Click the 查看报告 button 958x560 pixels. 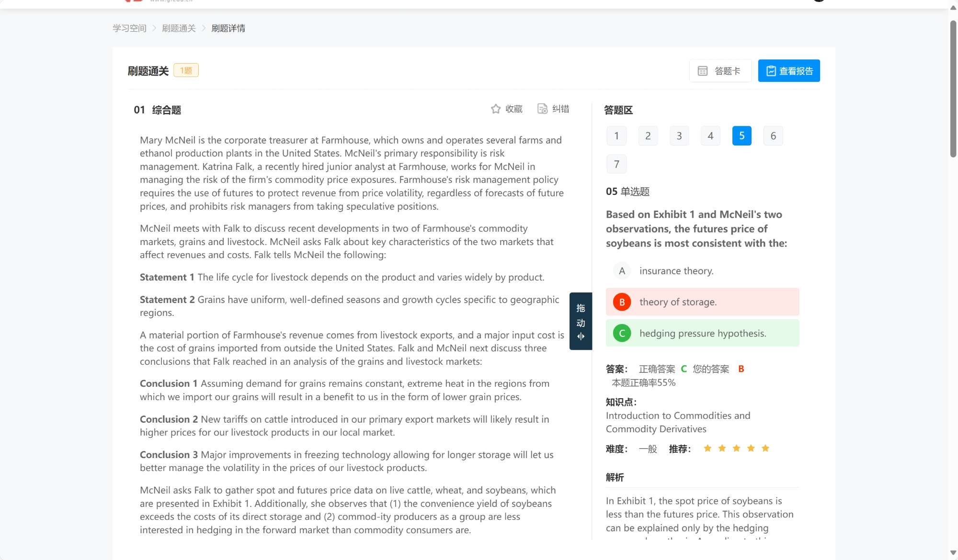click(789, 71)
